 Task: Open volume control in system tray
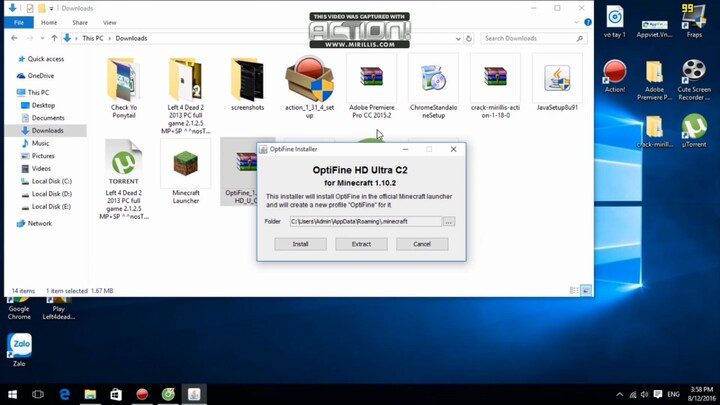[x=645, y=394]
